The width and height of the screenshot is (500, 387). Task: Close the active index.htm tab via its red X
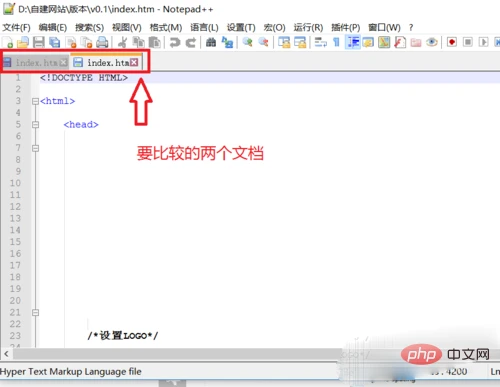click(134, 62)
